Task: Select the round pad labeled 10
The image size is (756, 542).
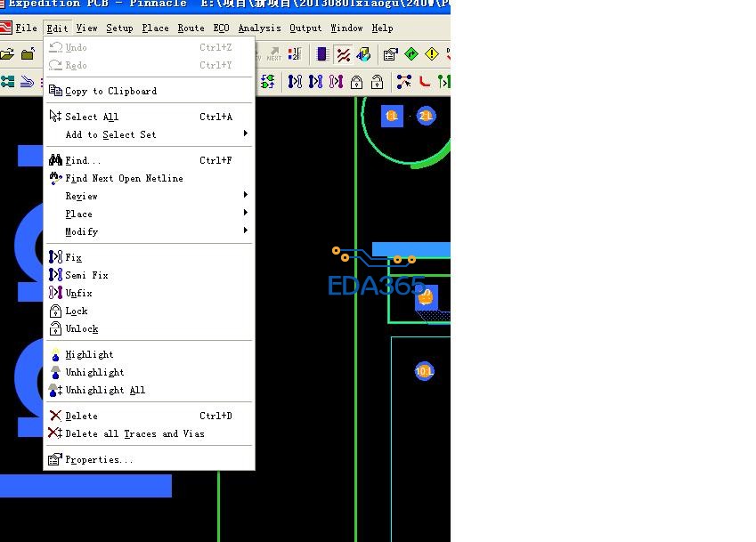Action: click(424, 371)
